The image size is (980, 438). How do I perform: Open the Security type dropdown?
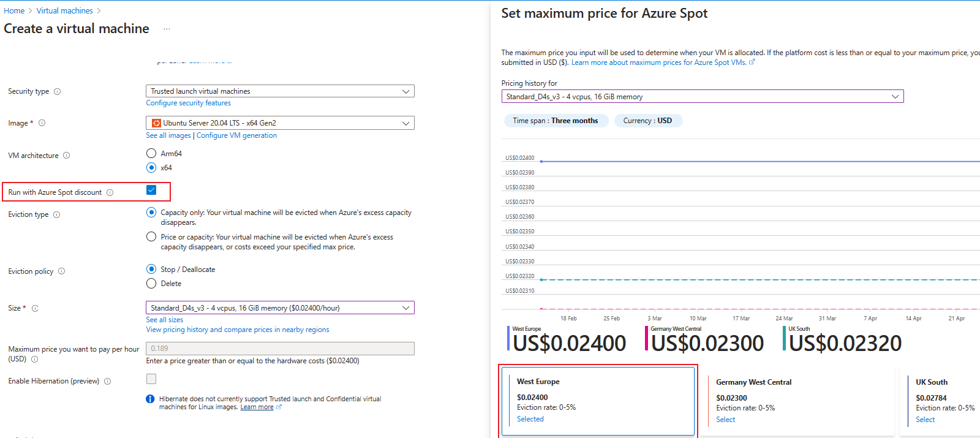point(280,91)
